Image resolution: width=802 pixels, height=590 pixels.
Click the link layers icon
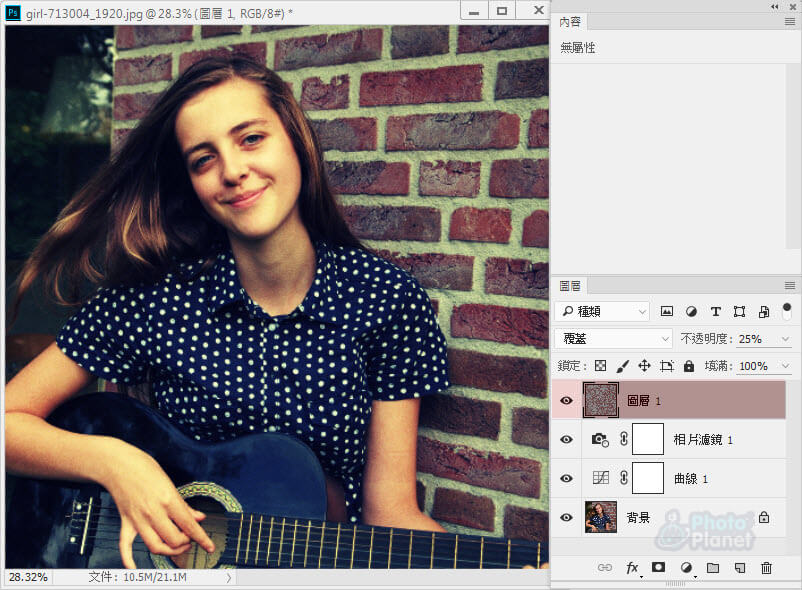click(x=605, y=568)
